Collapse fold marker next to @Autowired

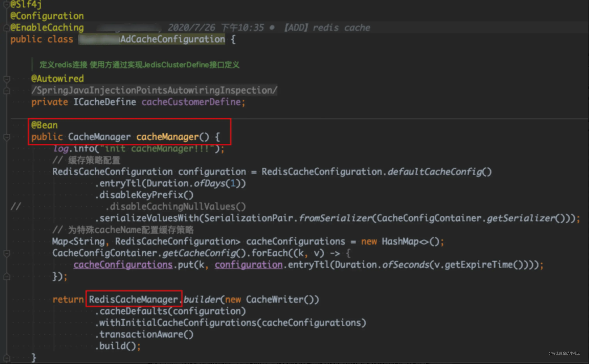[7, 79]
